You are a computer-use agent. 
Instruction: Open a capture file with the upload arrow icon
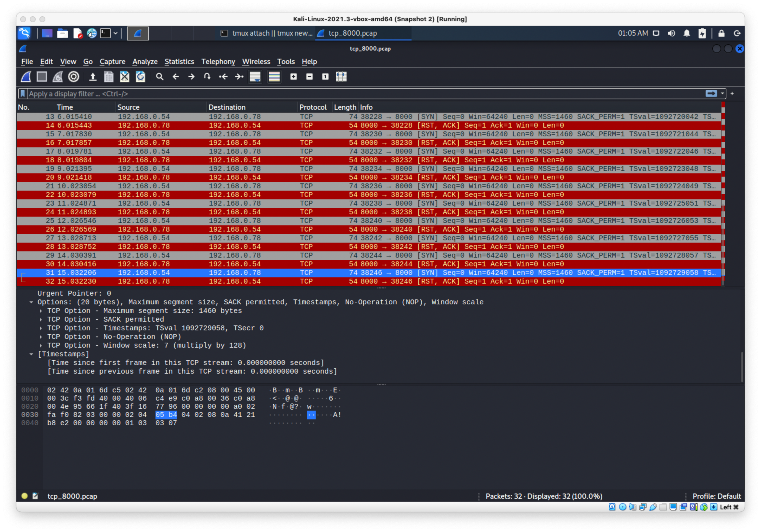[93, 77]
